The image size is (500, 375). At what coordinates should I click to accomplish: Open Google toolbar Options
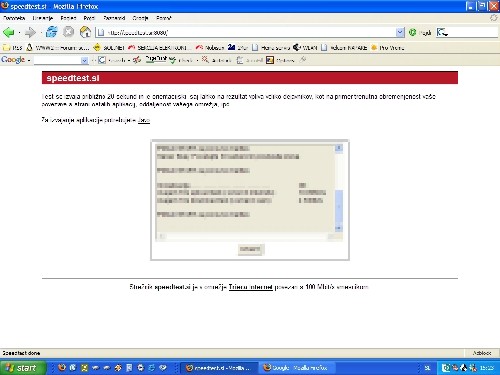280,60
